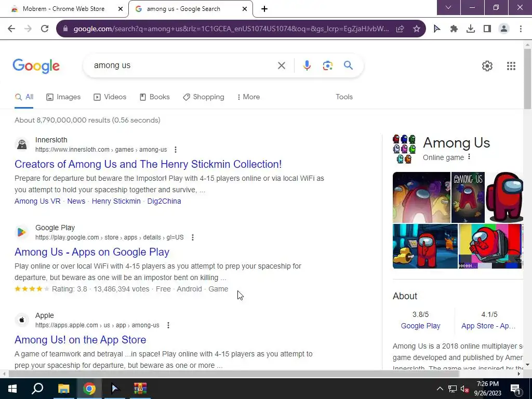Open the Google apps grid
532x399 pixels.
[x=511, y=66]
